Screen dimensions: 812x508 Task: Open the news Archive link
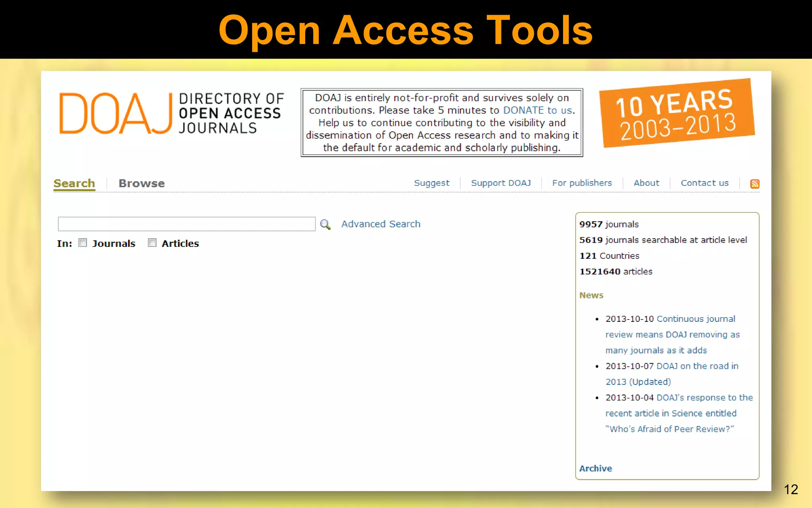click(x=596, y=468)
